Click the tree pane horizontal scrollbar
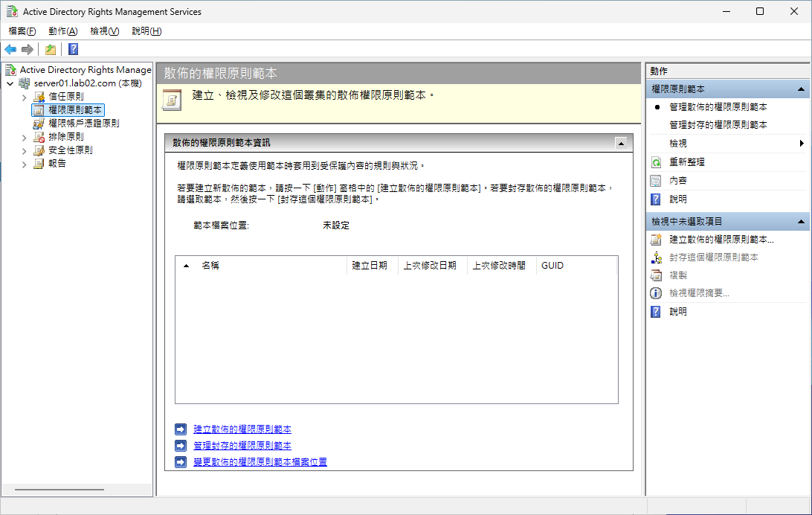812x515 pixels. click(x=59, y=490)
